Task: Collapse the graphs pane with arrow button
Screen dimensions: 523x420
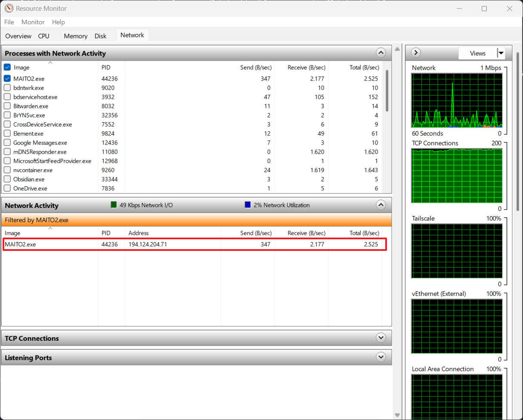Action: 416,53
